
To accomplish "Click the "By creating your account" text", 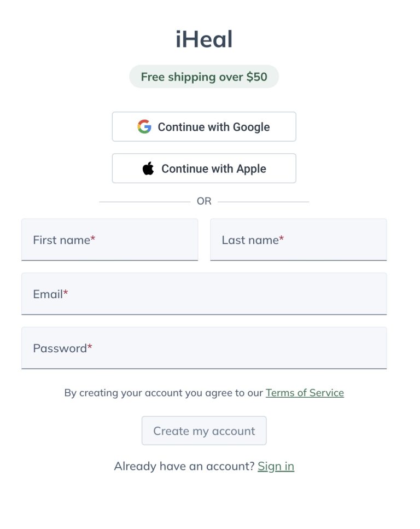I will click(x=164, y=393).
